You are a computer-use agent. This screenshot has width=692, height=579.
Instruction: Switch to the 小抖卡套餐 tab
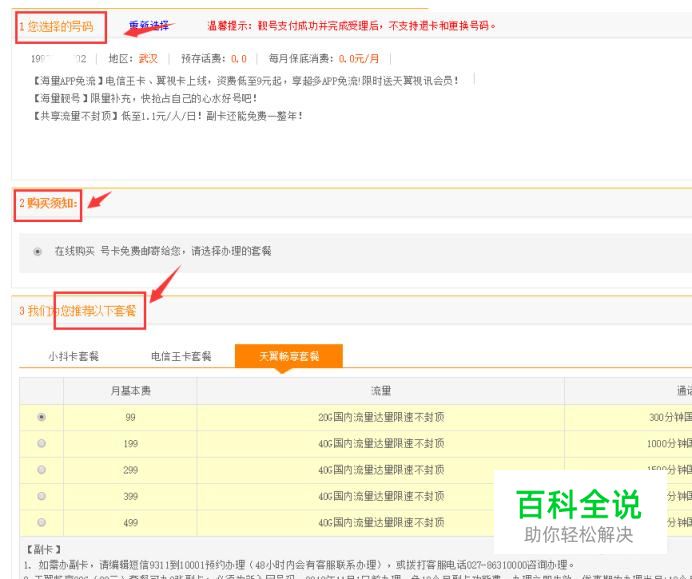tap(73, 356)
